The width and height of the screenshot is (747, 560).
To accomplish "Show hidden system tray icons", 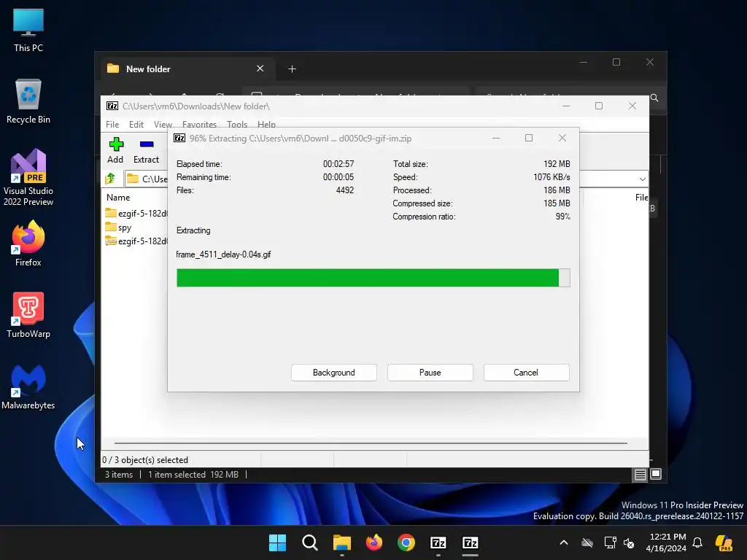I will pos(564,542).
